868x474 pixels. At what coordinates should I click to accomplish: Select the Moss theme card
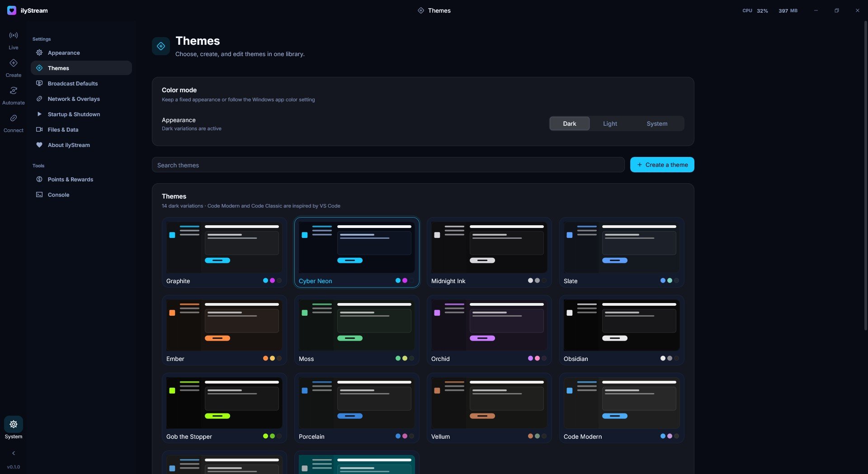click(x=357, y=330)
